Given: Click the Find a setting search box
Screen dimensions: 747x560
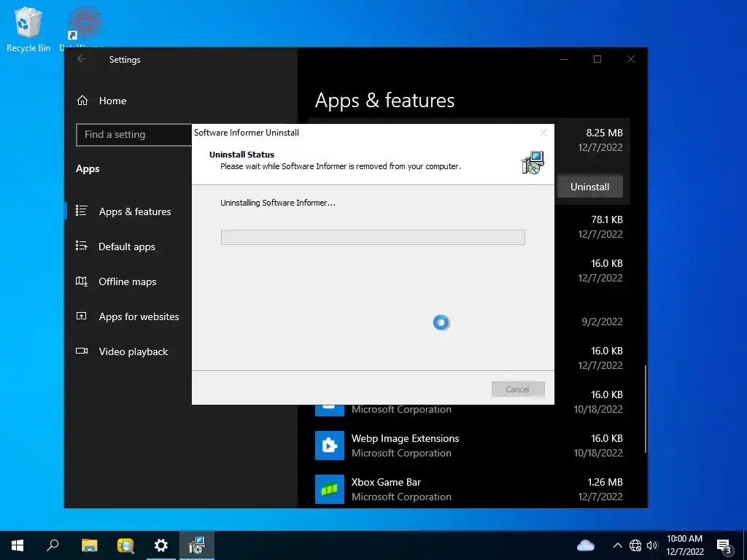Looking at the screenshot, I should point(134,135).
